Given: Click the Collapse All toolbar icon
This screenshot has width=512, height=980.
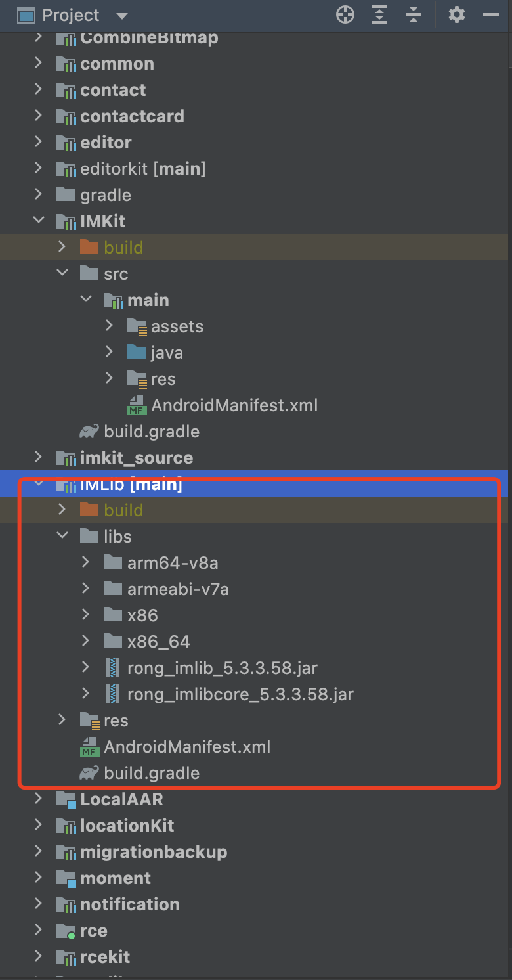Looking at the screenshot, I should pos(414,15).
